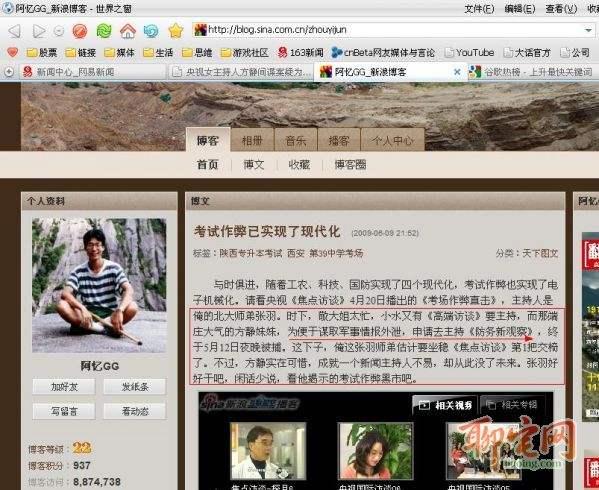Click the browser Forward arrow button
Screen dimensions: 599x490
39,31
